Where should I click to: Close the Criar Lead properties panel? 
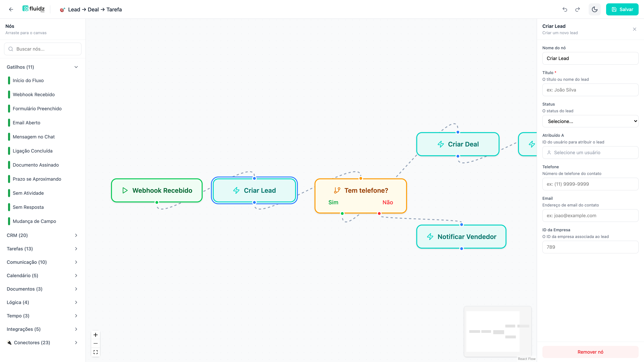pyautogui.click(x=634, y=29)
